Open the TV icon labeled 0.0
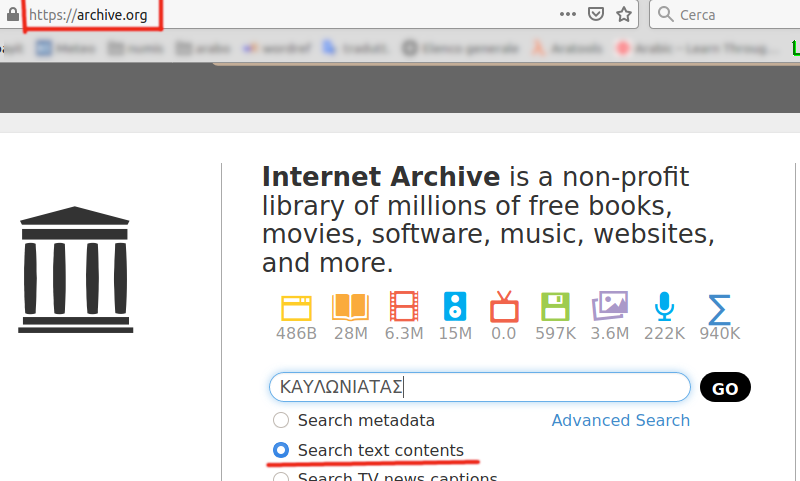 [x=504, y=306]
